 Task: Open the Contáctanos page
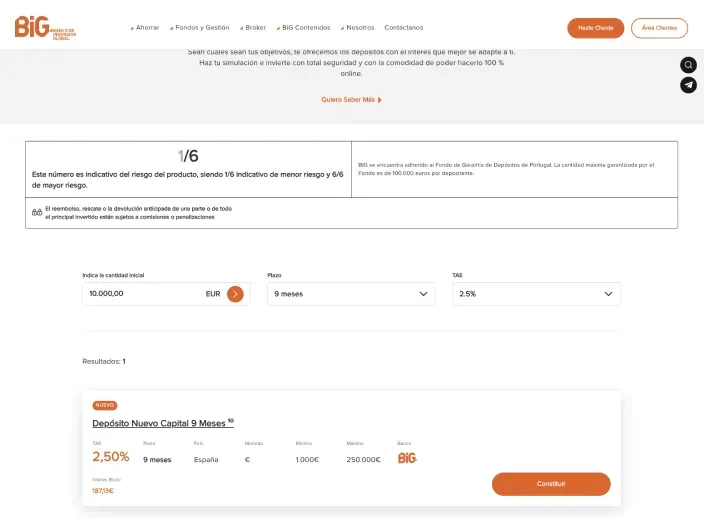(x=404, y=27)
